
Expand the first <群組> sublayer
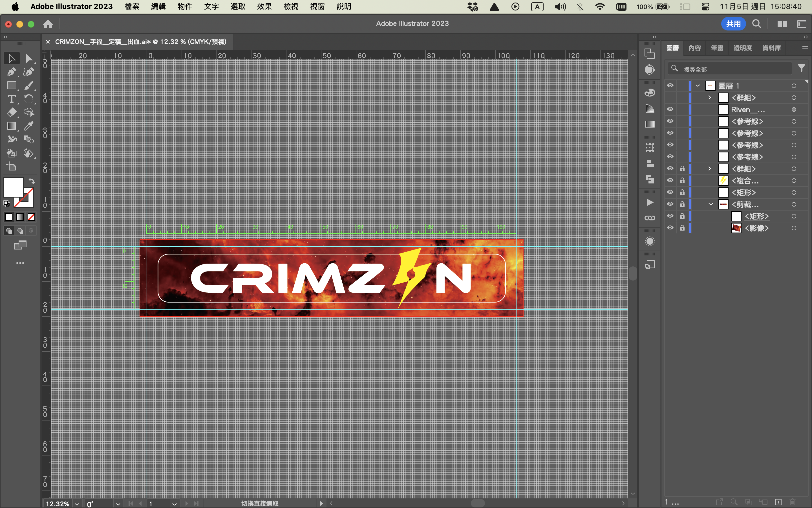point(710,97)
